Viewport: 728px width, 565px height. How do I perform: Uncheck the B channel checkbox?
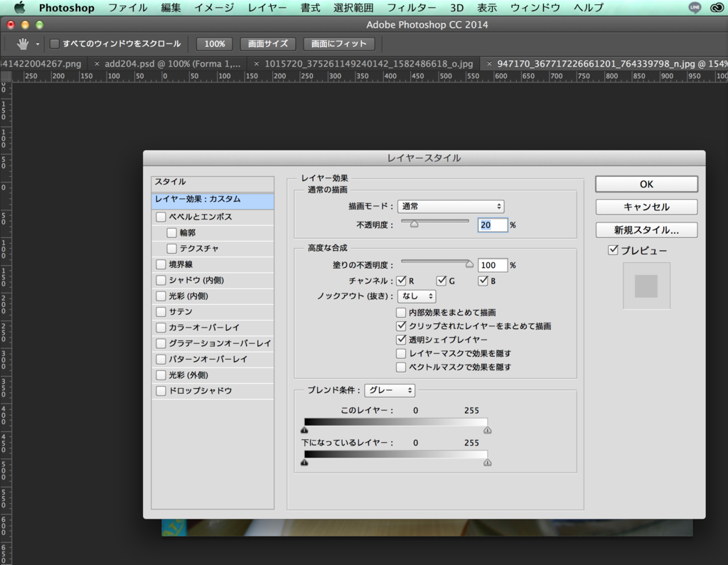pos(483,281)
